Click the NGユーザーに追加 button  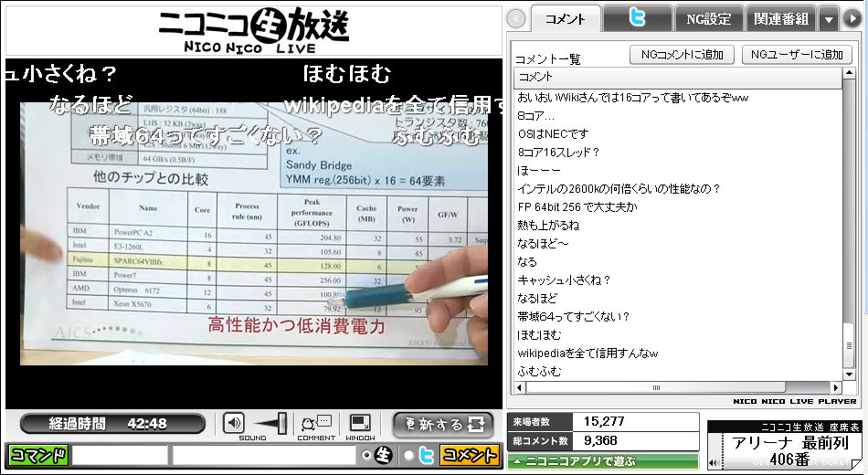tap(797, 54)
